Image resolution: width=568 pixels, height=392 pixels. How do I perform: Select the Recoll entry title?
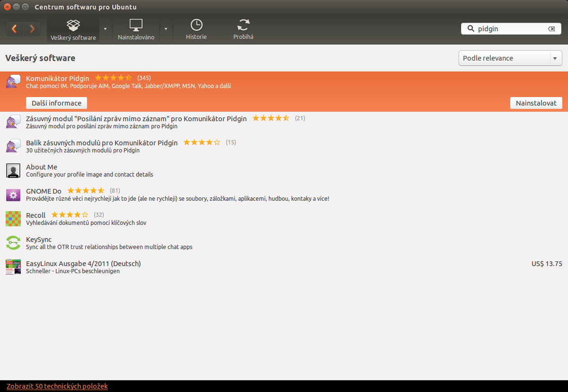point(36,215)
